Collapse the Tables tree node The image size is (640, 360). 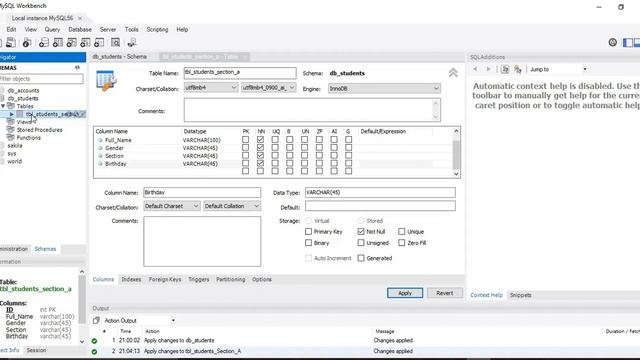pos(3,106)
